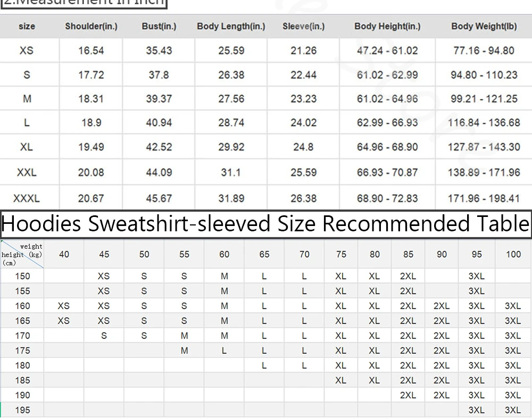
Task: Click the 3XL cell for 195 cm and 100 kg
Action: 513,410
